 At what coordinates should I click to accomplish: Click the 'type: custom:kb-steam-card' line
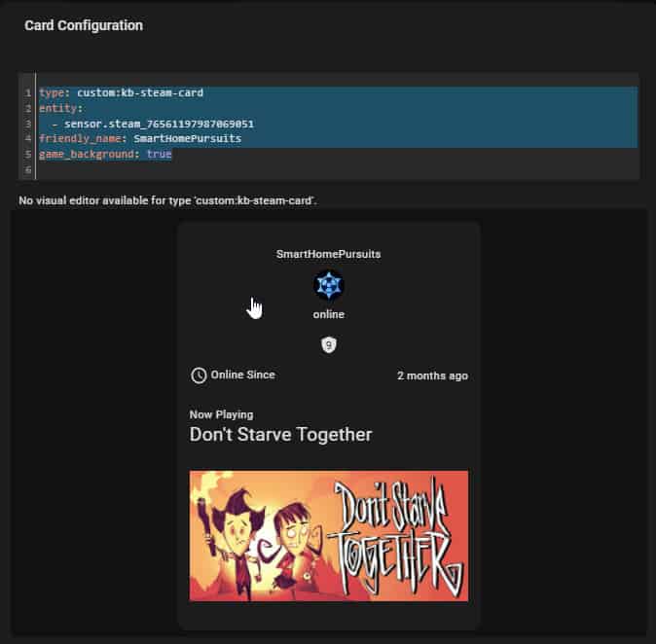122,92
